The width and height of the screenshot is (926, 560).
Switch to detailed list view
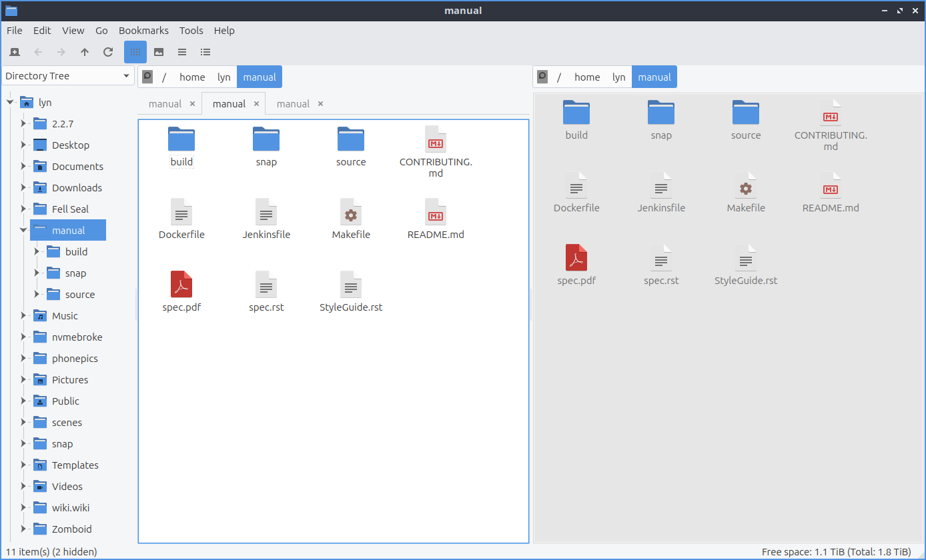pyautogui.click(x=205, y=52)
